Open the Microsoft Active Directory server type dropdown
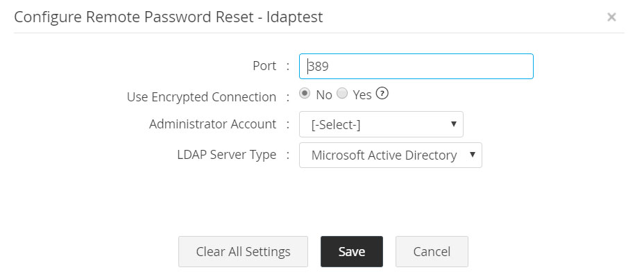The height and width of the screenshot is (279, 644). (x=390, y=155)
